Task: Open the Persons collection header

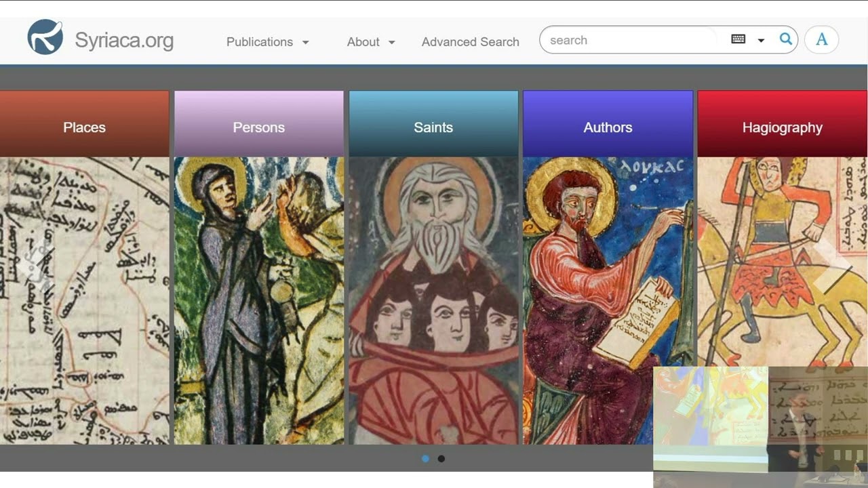Action: tap(259, 124)
